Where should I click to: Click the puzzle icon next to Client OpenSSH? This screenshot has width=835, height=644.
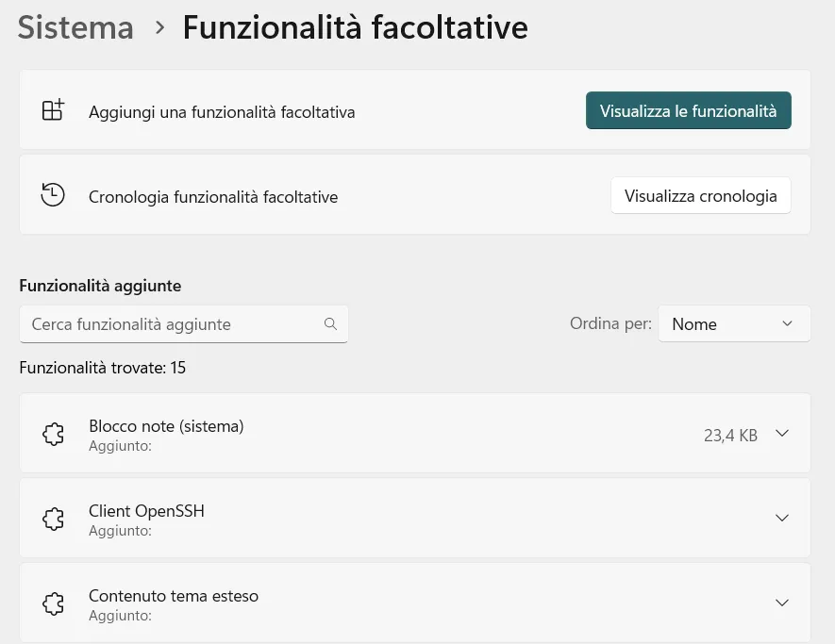pos(53,519)
